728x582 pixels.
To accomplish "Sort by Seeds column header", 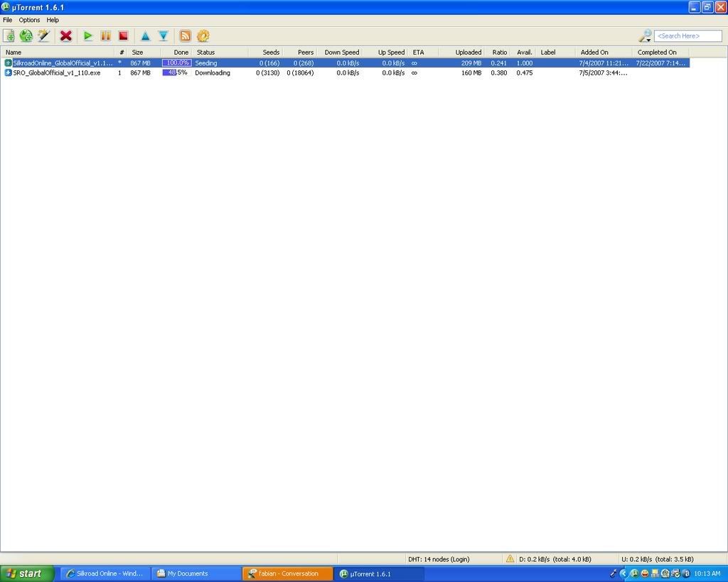I will (266, 53).
